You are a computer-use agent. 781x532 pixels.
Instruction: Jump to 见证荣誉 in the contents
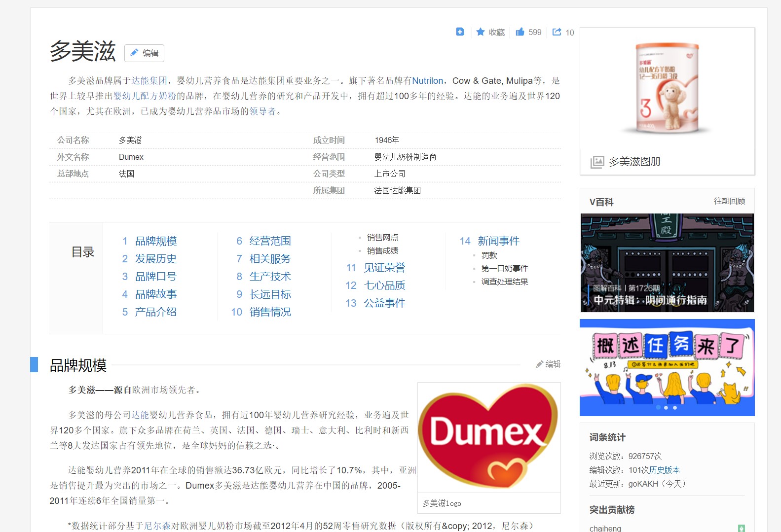pos(385,268)
